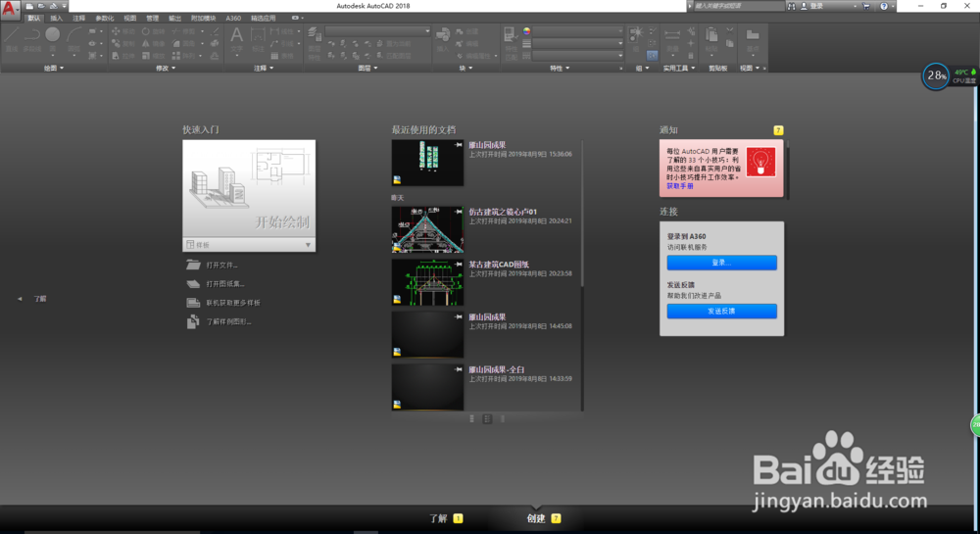The height and width of the screenshot is (534, 980).
Task: Toggle pin on 雁山园成果 opened 14:45:08
Action: pyautogui.click(x=458, y=317)
